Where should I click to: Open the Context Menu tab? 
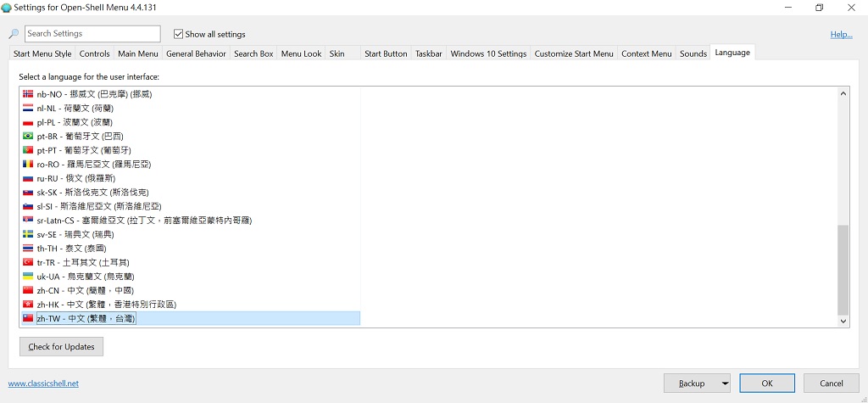click(647, 53)
